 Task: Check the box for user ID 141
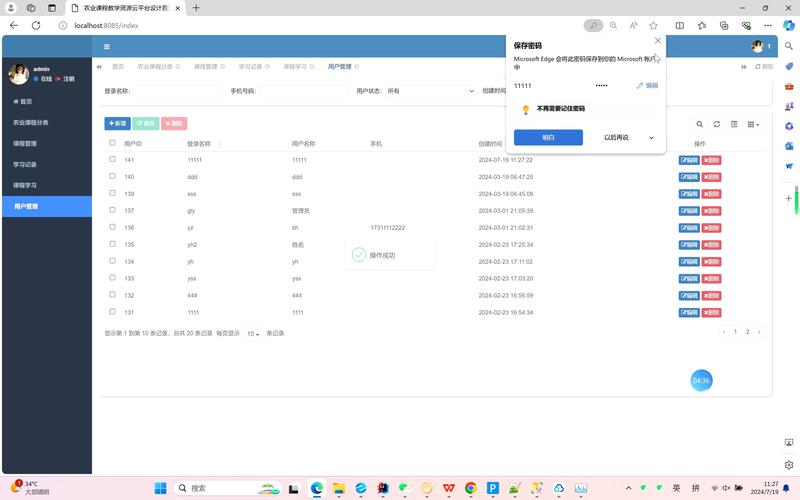pyautogui.click(x=112, y=159)
